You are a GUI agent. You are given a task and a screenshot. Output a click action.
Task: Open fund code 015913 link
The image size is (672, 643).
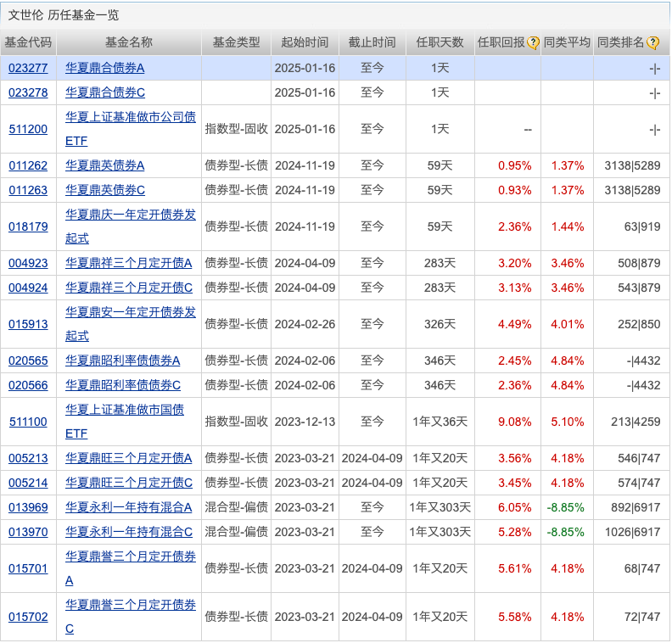pos(28,324)
